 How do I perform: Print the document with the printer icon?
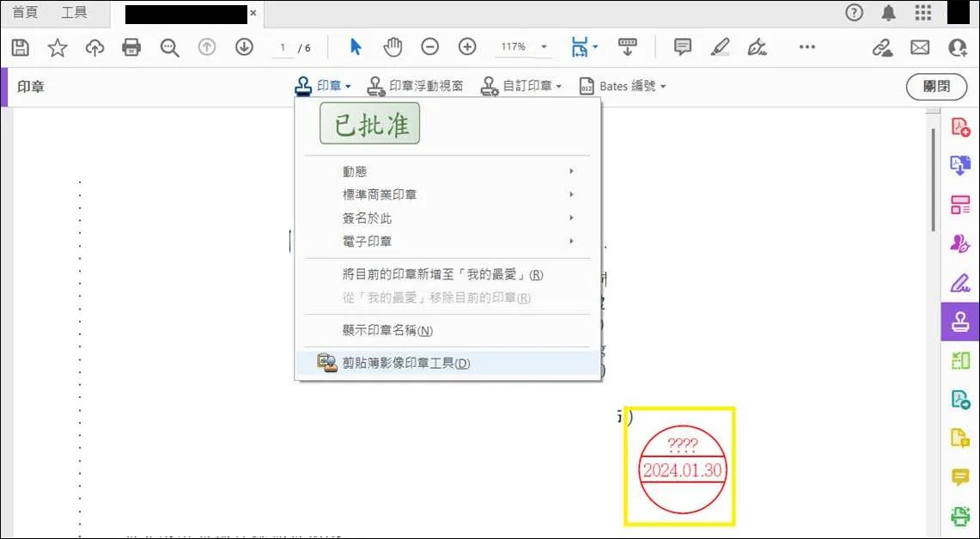pos(131,47)
